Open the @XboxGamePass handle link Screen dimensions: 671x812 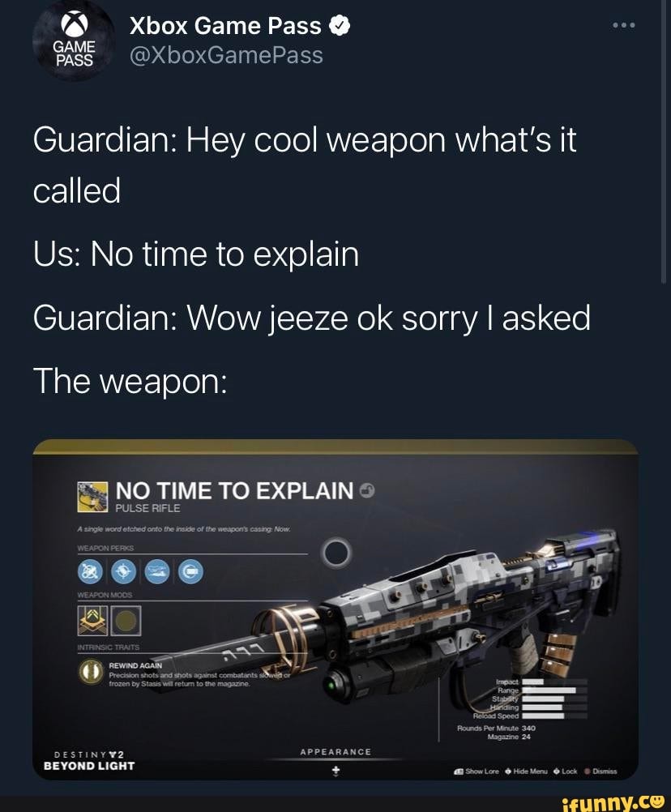(x=226, y=55)
